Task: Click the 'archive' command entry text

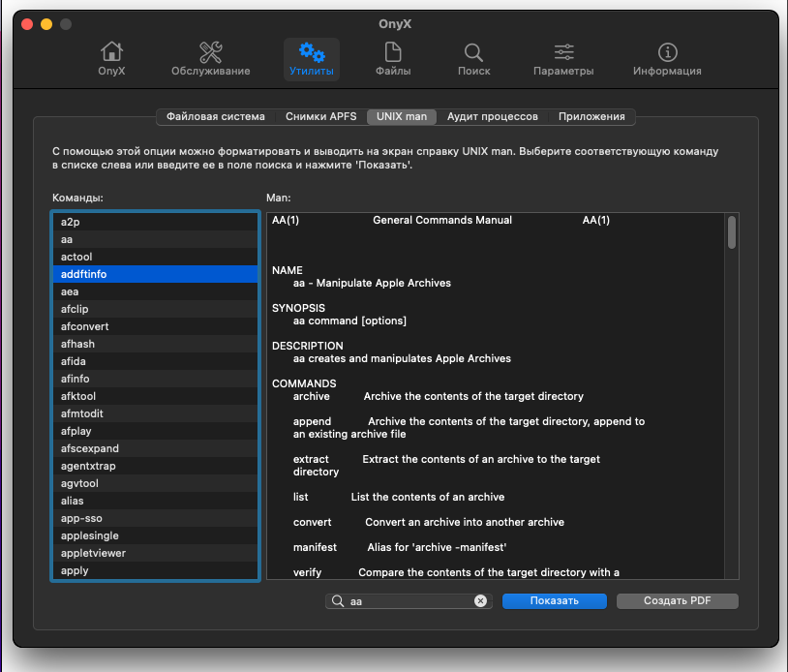Action: (312, 397)
